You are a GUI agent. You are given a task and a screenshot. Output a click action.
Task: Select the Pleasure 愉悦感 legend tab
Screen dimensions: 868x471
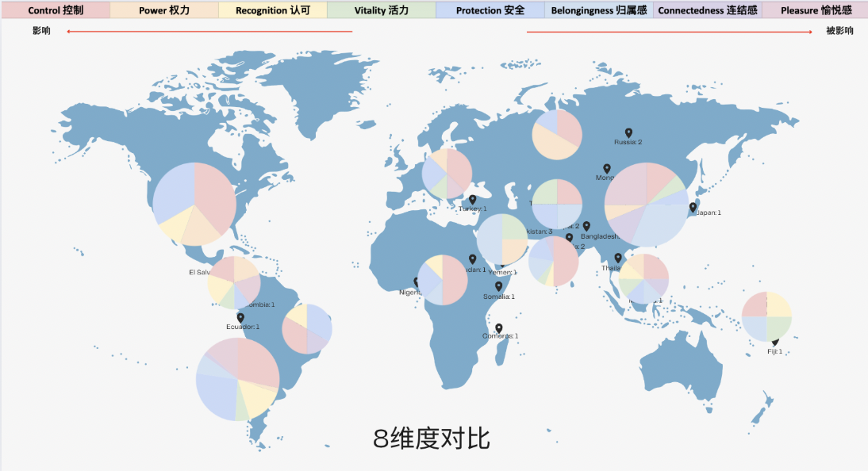(x=815, y=10)
